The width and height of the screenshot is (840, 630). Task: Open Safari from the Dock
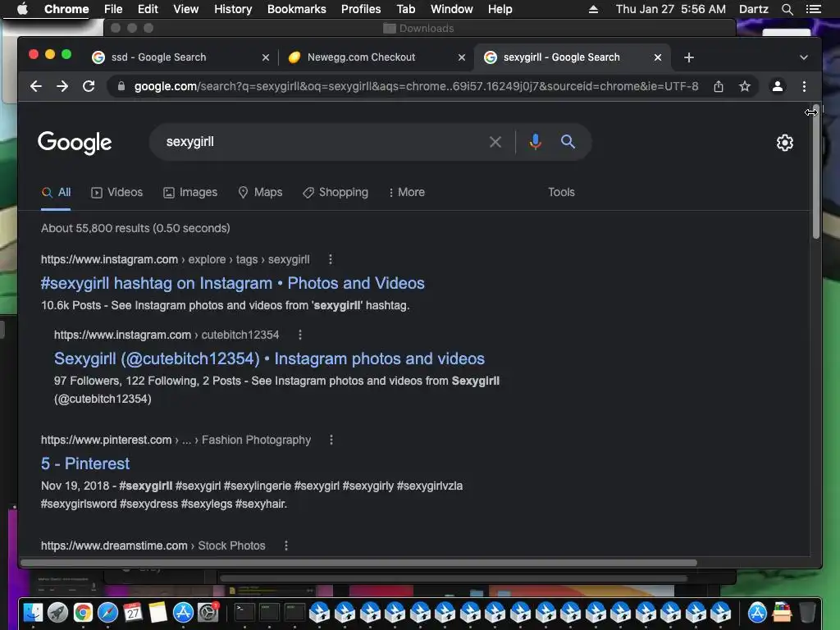107,612
